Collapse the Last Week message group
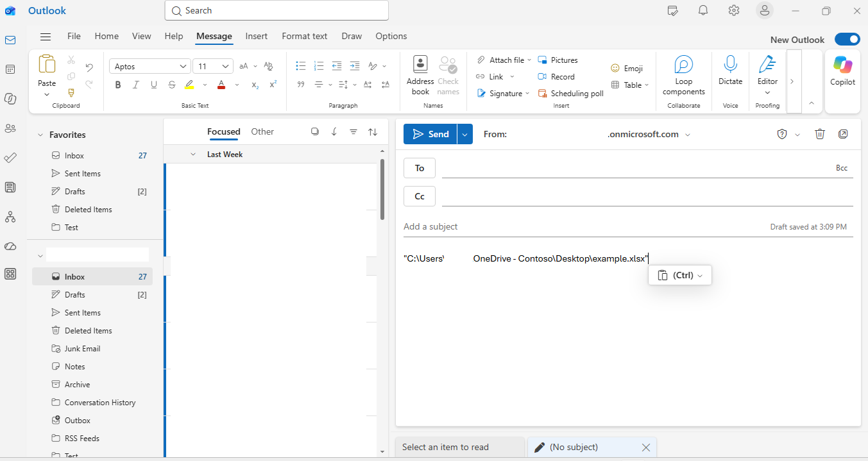 coord(193,155)
